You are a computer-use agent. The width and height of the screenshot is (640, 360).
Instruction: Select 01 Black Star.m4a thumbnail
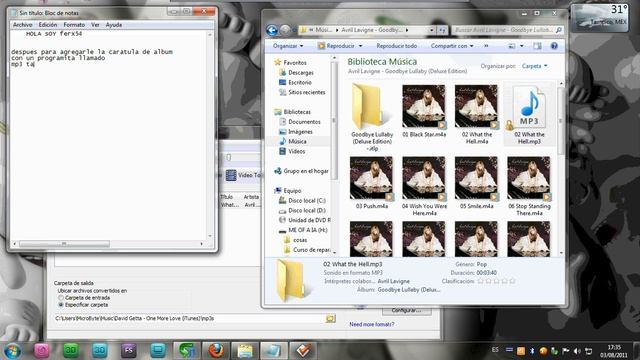pos(423,106)
